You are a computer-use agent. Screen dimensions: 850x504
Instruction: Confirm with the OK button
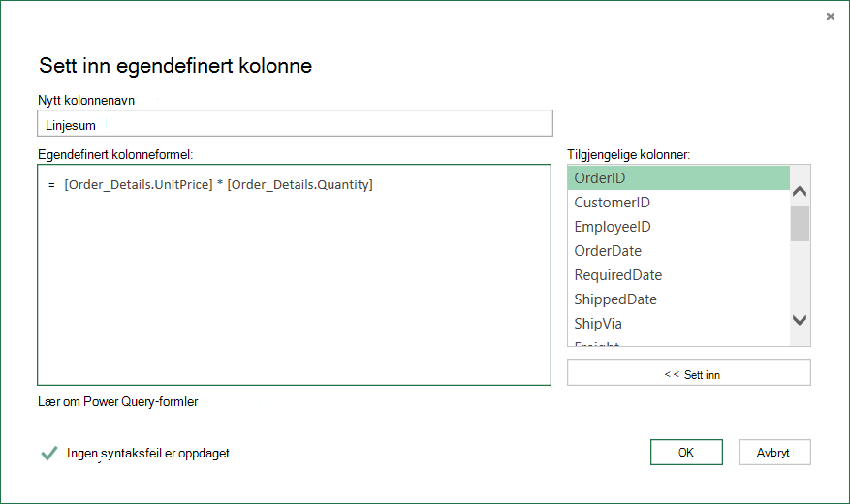pyautogui.click(x=686, y=452)
